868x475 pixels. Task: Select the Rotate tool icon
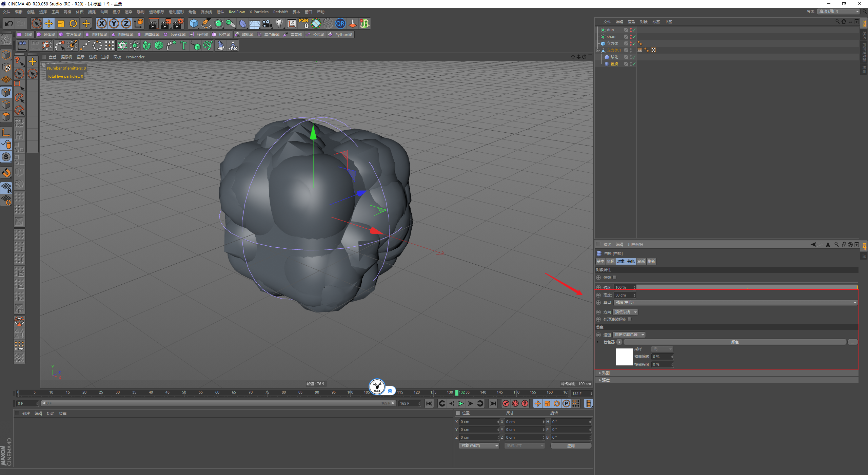[73, 23]
